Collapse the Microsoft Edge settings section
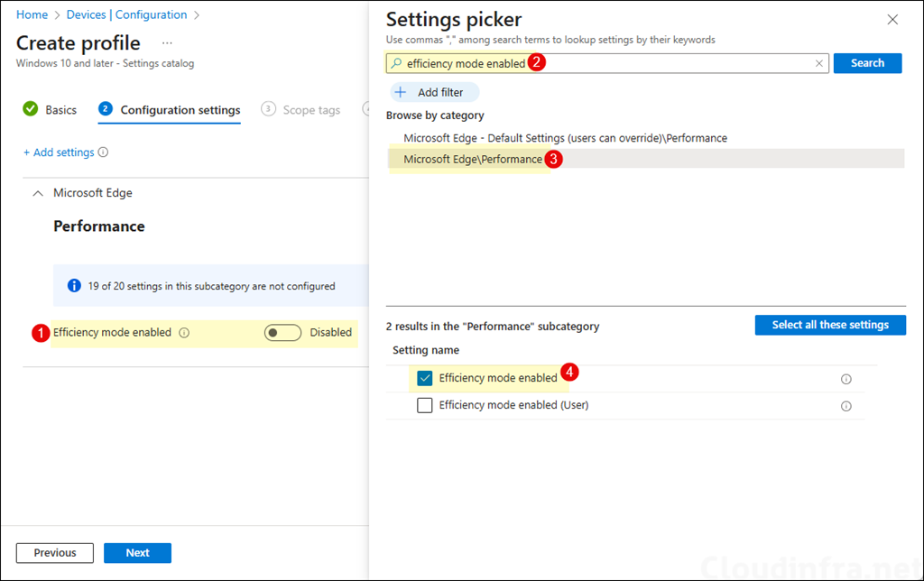924x581 pixels. (37, 192)
